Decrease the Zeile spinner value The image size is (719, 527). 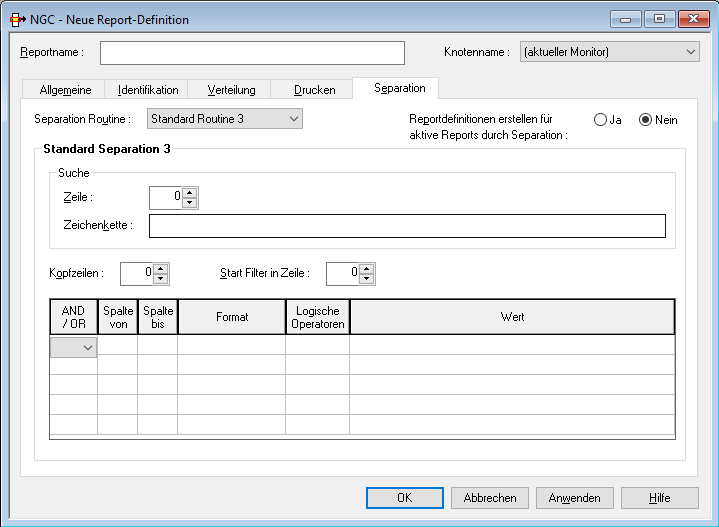[190, 203]
